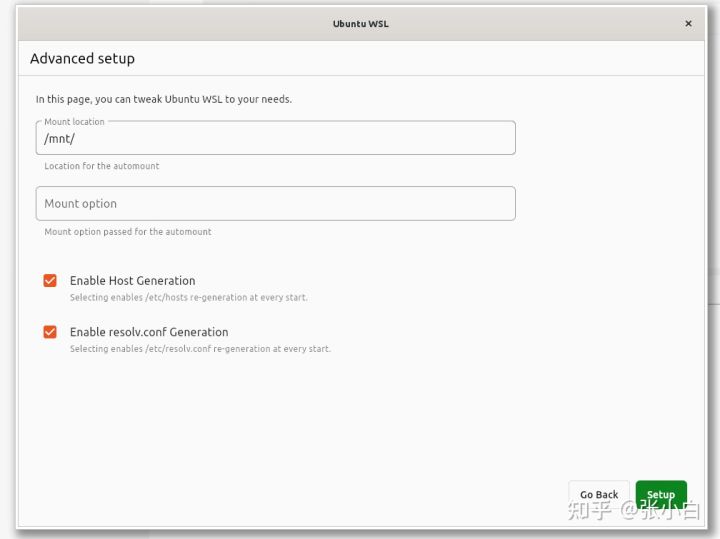Viewport: 720px width, 539px height.
Task: Click the 'Location for the automount' hint text
Action: tap(102, 166)
